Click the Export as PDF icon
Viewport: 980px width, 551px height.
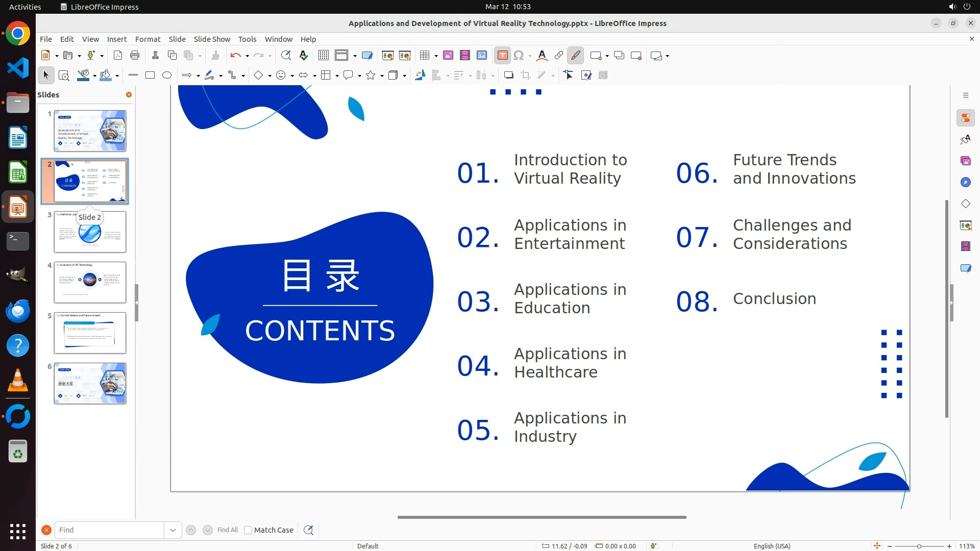click(118, 56)
